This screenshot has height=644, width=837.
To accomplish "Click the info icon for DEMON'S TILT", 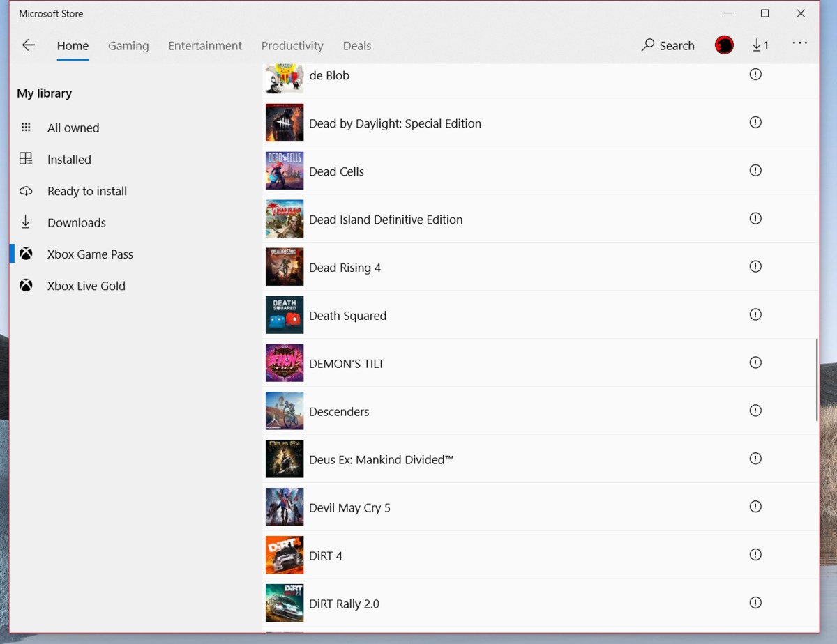I will (755, 362).
